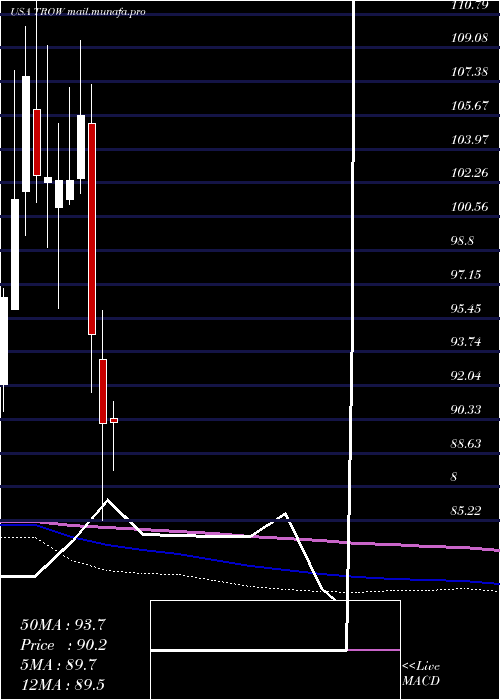
Task: Click the 109.08 price axis label
Action: click(x=469, y=38)
